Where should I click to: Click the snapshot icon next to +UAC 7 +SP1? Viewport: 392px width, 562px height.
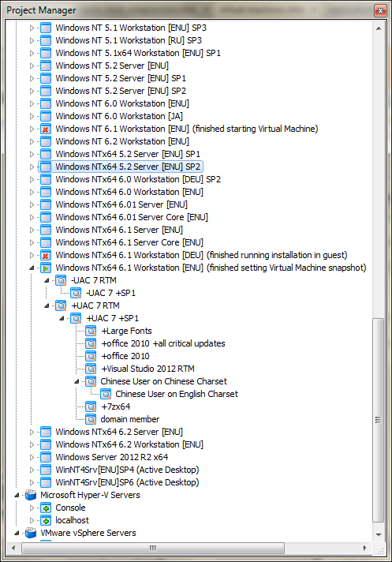point(76,318)
